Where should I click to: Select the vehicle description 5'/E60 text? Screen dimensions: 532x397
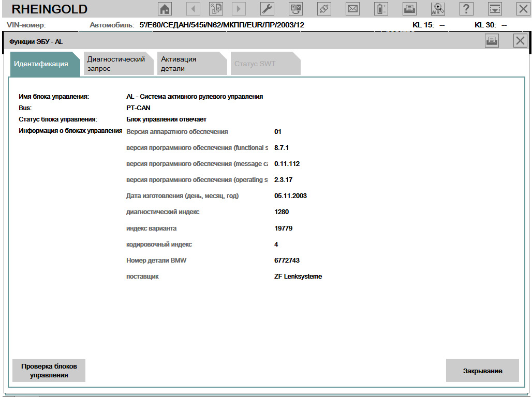click(222, 25)
